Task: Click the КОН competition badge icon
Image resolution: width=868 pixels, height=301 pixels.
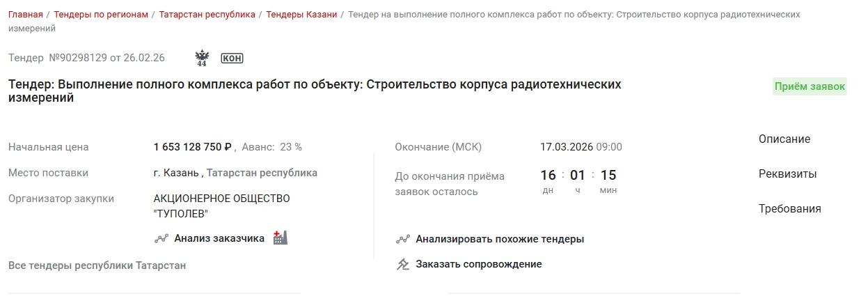Action: pos(232,58)
